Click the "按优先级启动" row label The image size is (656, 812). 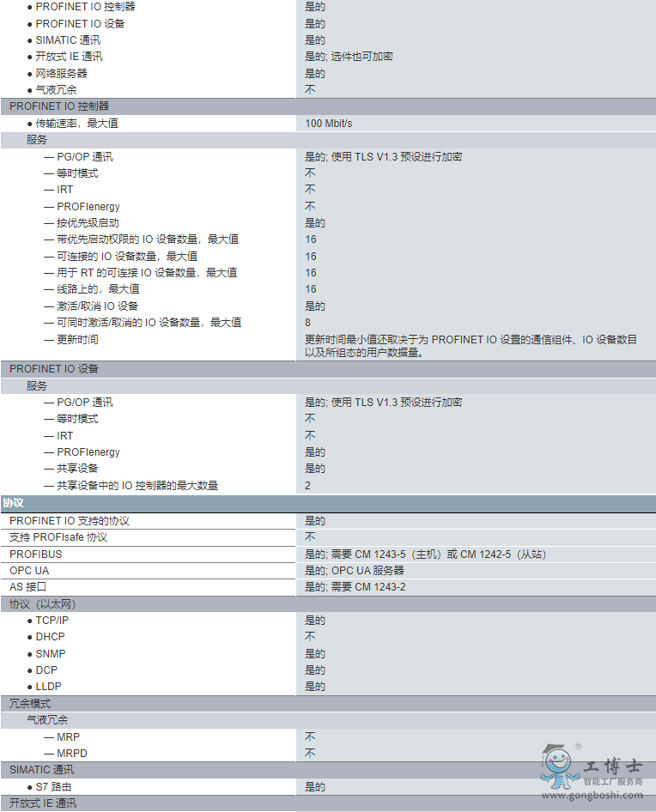point(88,223)
